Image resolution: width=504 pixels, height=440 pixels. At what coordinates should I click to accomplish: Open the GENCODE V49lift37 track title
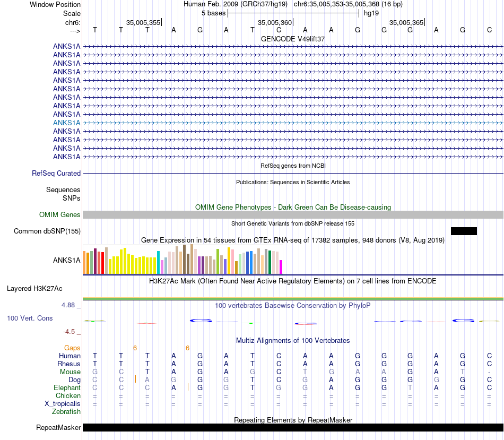tap(293, 39)
